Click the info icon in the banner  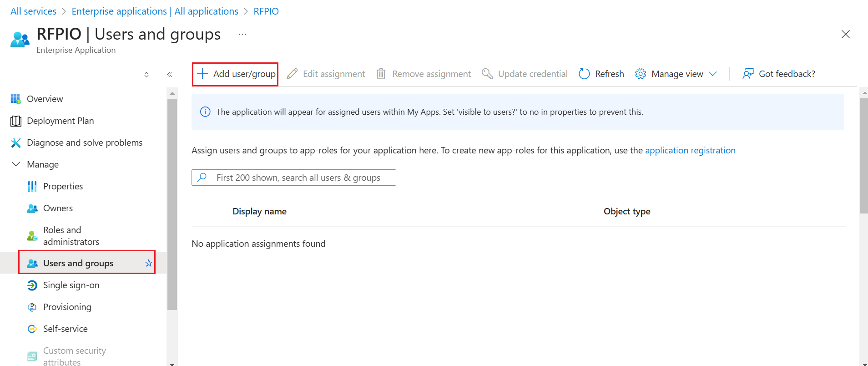(205, 112)
